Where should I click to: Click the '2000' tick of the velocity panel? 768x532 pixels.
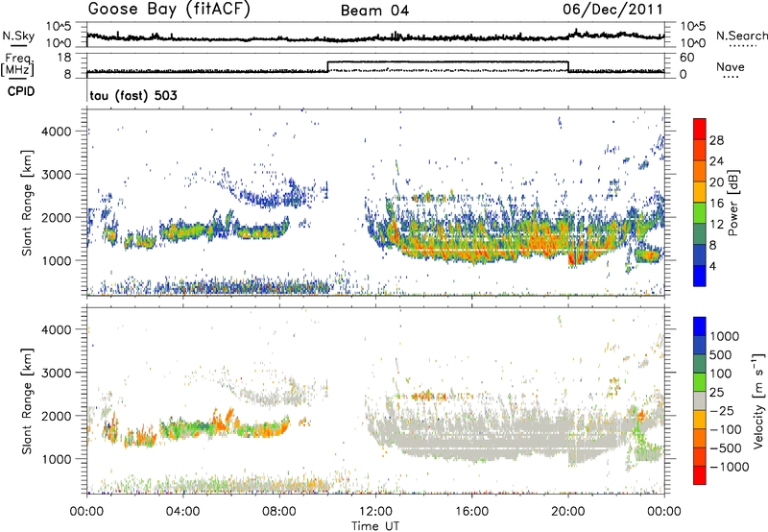point(57,416)
